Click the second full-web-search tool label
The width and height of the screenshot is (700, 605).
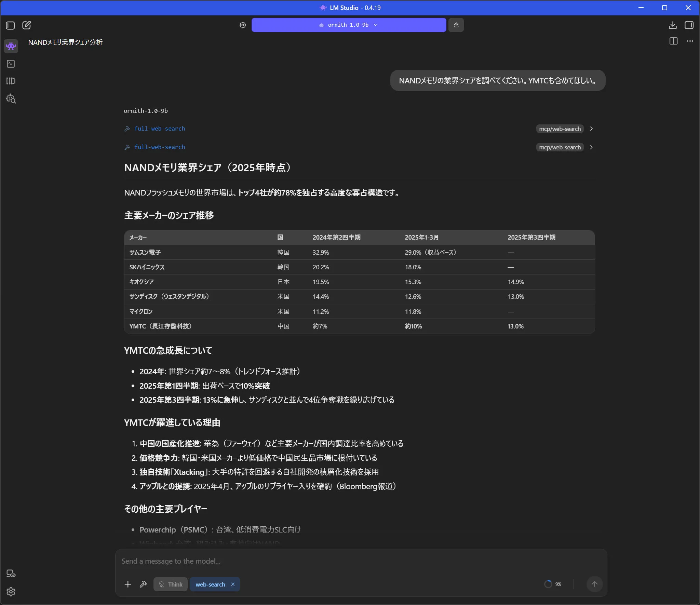click(160, 147)
